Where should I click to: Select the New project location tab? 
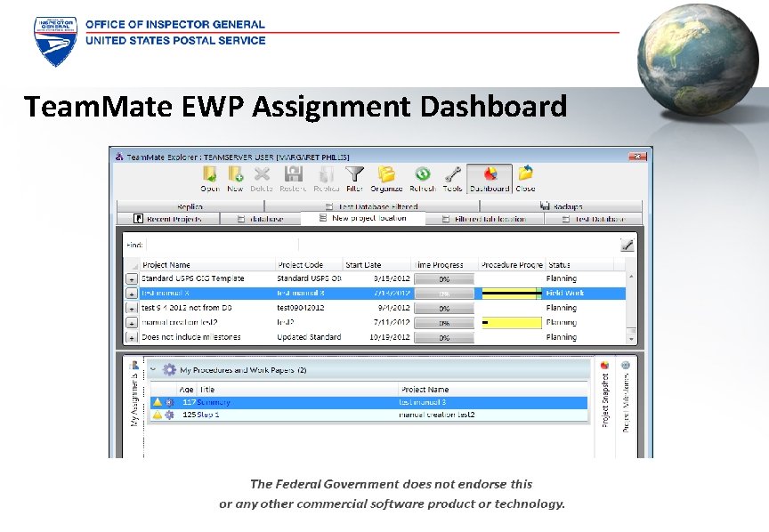[x=363, y=218]
